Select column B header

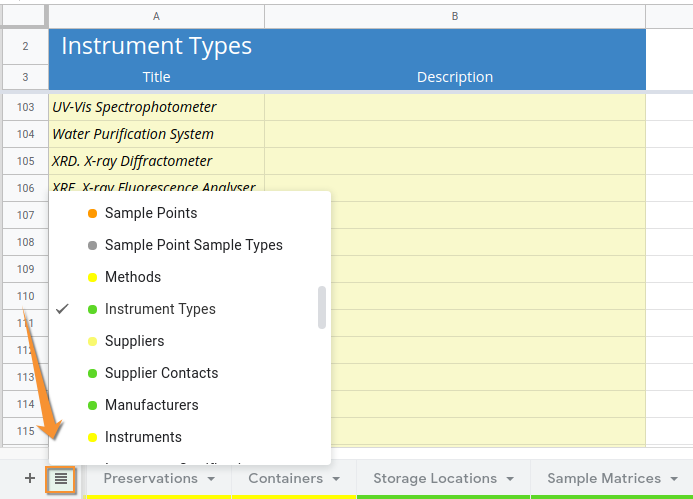(455, 16)
